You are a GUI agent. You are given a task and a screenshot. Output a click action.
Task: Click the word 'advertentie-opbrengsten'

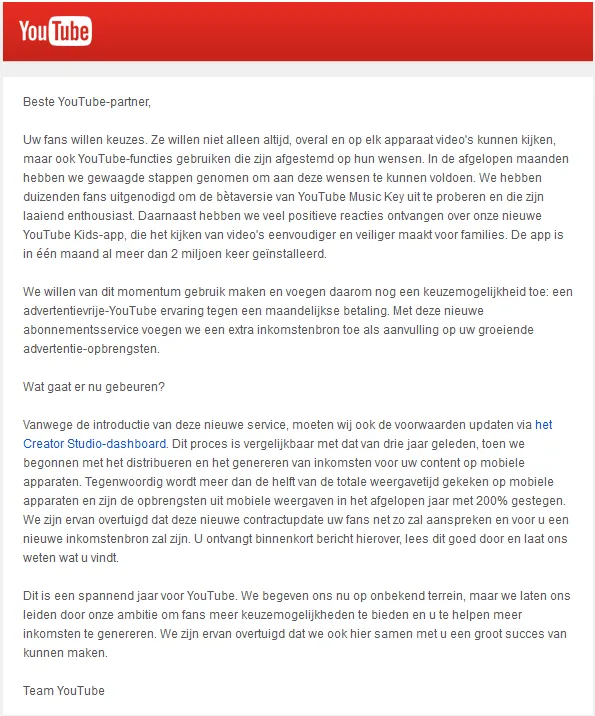click(91, 349)
